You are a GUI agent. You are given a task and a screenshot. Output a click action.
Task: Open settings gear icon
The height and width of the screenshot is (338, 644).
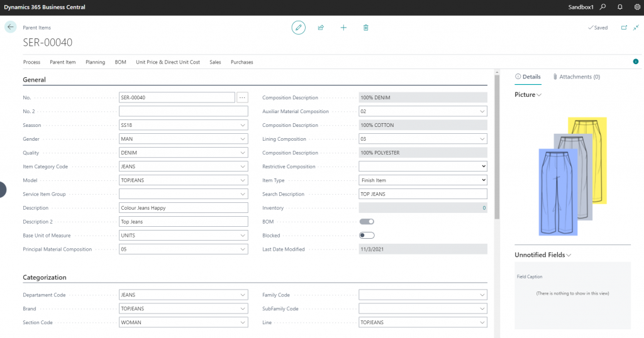pos(637,7)
